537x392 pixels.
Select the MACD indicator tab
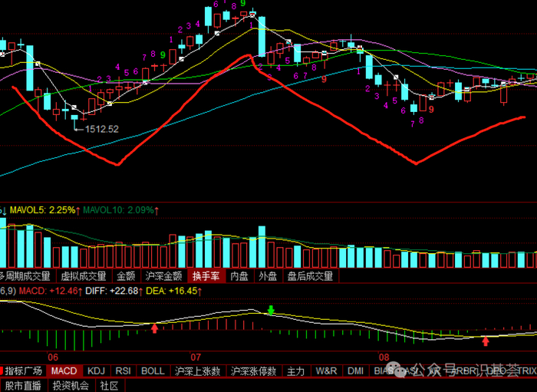[x=64, y=371]
